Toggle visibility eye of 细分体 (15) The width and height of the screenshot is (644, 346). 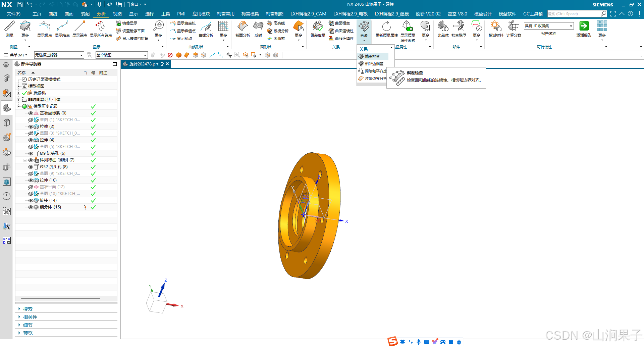(31, 207)
